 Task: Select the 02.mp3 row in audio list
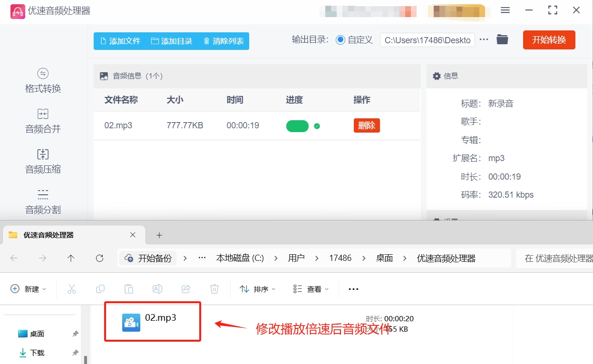(x=257, y=125)
